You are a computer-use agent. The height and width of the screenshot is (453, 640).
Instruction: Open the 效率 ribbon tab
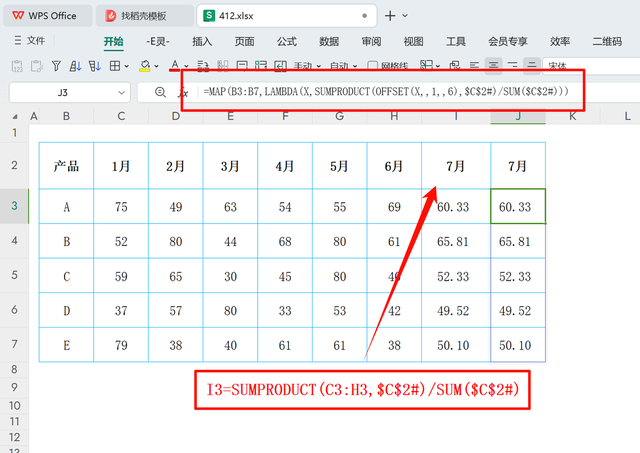coord(560,41)
